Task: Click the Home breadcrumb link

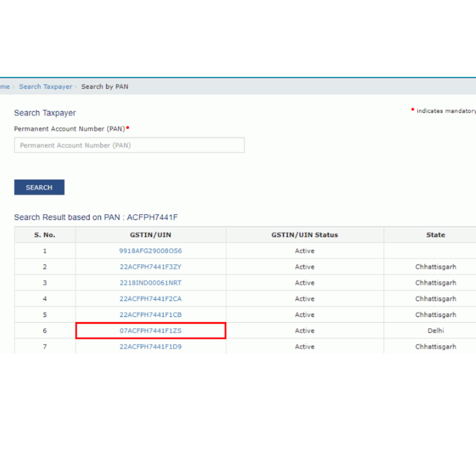Action: pos(4,86)
